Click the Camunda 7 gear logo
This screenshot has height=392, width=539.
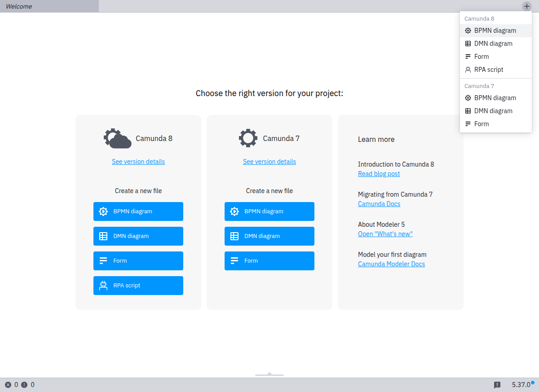(248, 138)
